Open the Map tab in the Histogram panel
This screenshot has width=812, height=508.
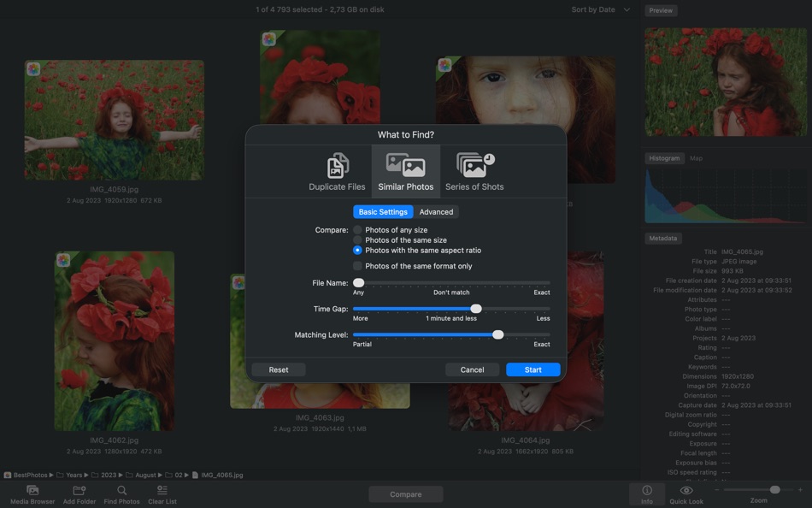pos(696,157)
